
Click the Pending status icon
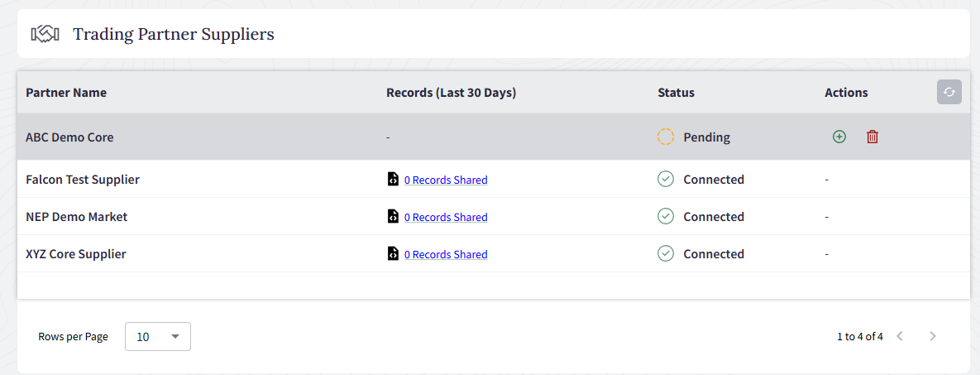pos(666,137)
